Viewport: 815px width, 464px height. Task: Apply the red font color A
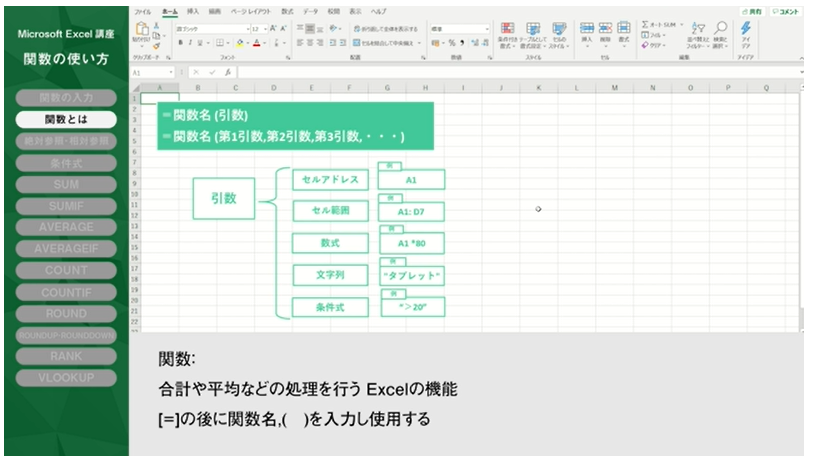[x=256, y=43]
